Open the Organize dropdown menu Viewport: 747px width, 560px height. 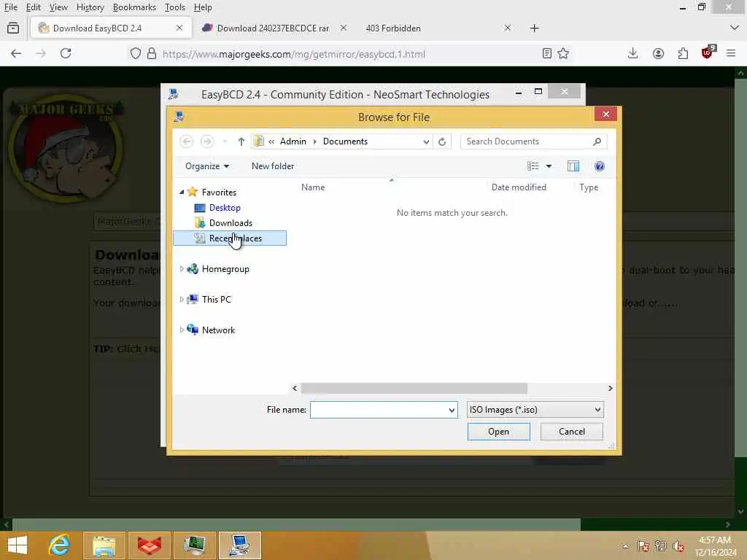(207, 166)
